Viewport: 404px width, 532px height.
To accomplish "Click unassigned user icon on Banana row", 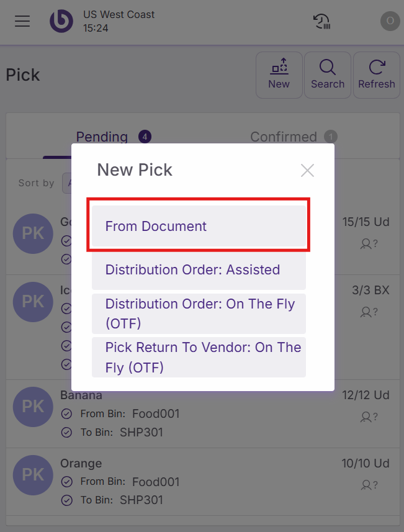I will point(369,417).
